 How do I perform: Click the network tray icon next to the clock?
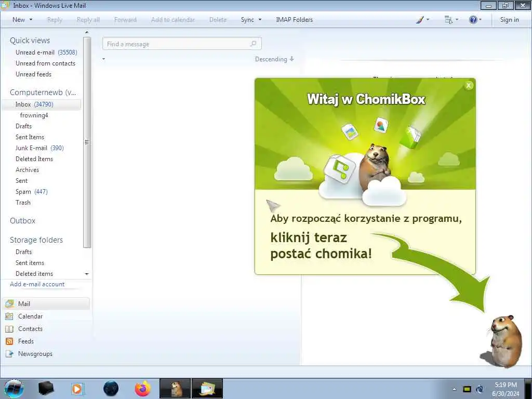(480, 389)
